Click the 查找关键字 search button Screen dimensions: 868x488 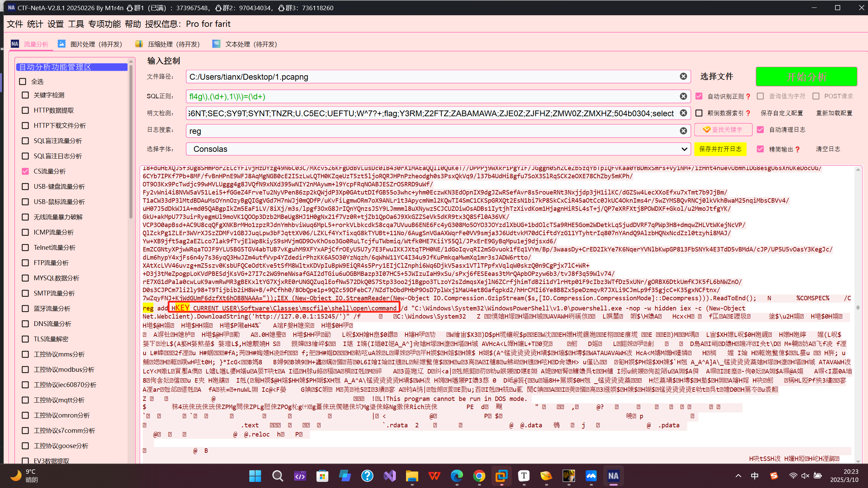[723, 129]
